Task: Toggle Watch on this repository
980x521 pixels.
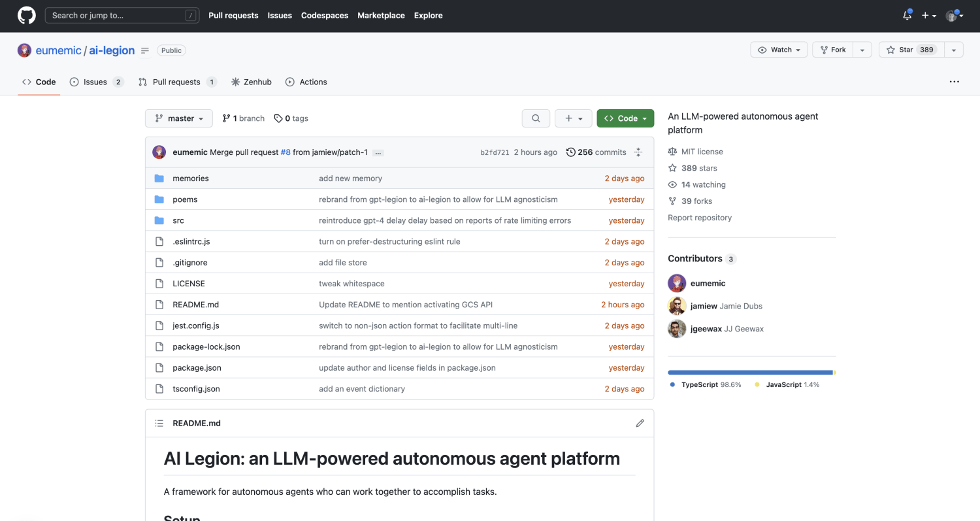Action: (x=779, y=50)
